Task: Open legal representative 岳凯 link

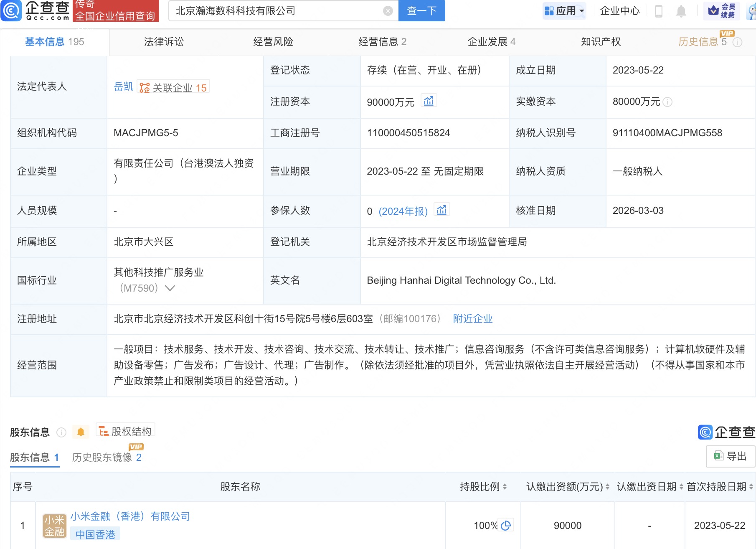Action: pos(124,87)
